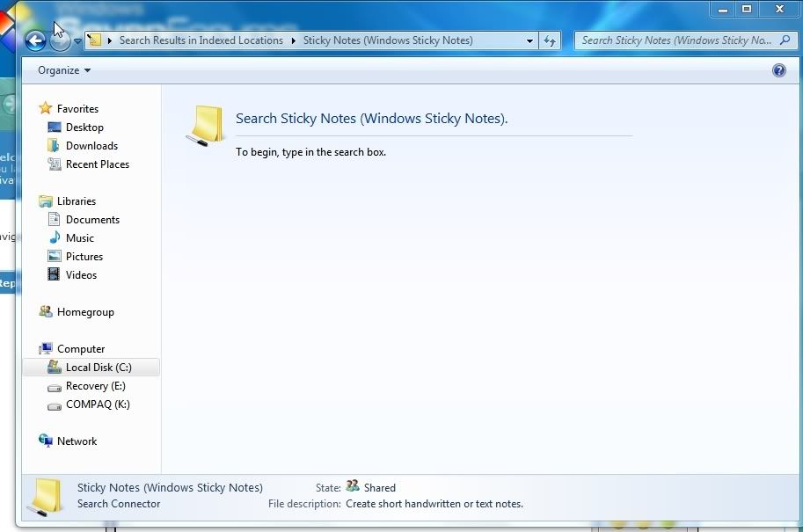The width and height of the screenshot is (803, 532).
Task: Click the Recent Places icon
Action: click(x=55, y=164)
